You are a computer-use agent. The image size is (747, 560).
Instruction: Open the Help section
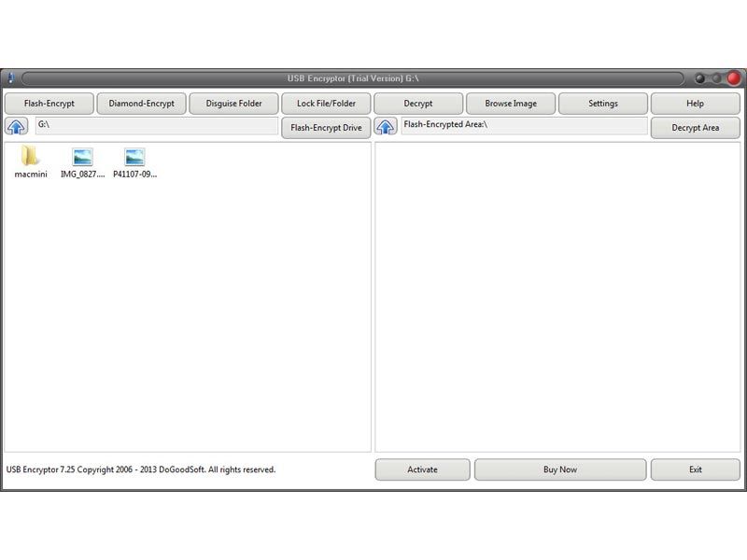tap(695, 104)
